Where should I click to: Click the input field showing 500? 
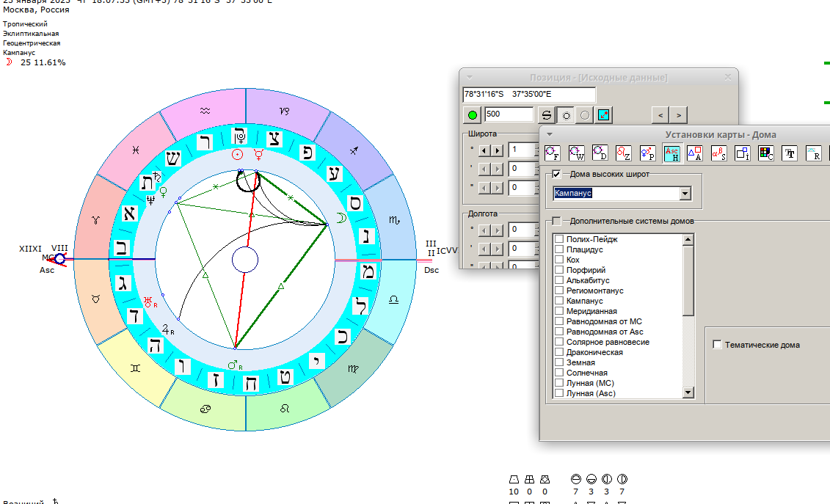(509, 114)
